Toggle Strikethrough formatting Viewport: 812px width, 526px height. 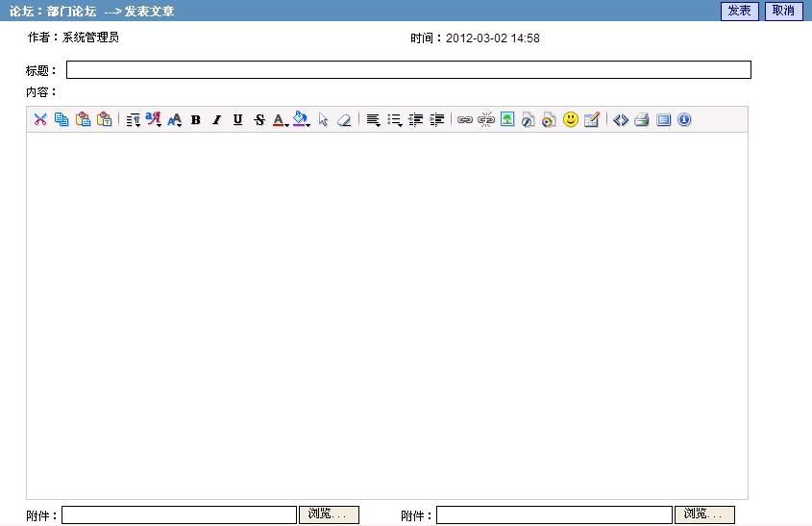pos(259,120)
